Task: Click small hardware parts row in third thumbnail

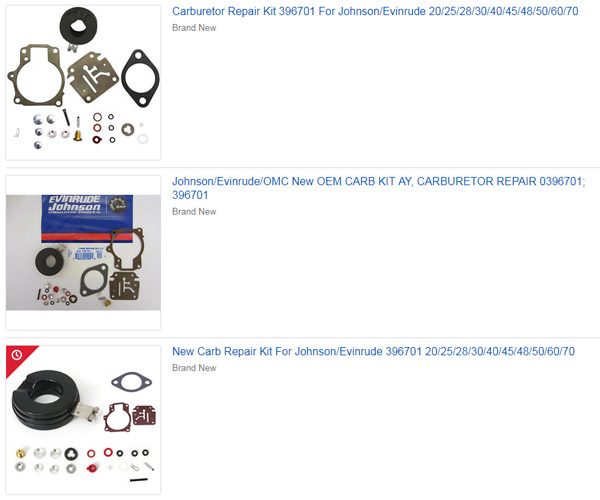Action: click(84, 461)
